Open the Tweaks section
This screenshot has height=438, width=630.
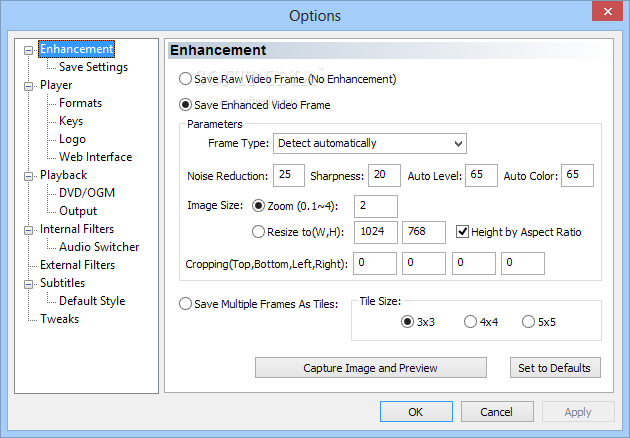point(59,319)
